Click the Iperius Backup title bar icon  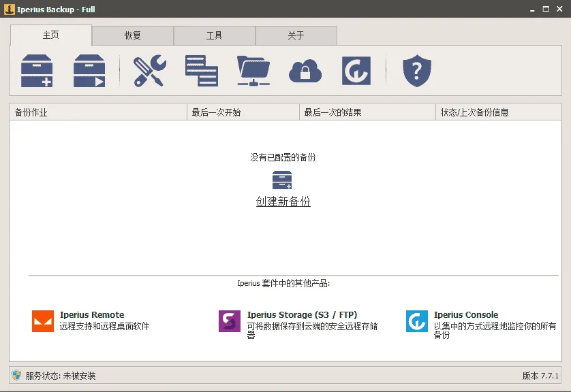[9, 10]
